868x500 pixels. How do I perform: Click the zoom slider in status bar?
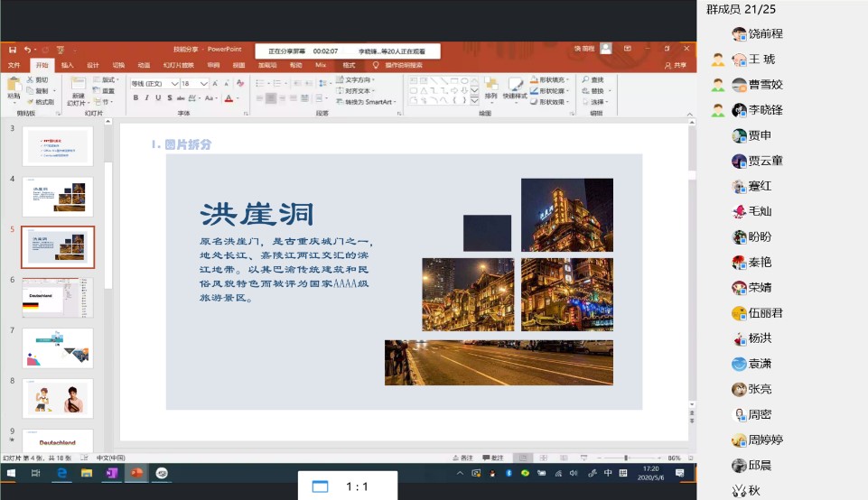pos(626,458)
